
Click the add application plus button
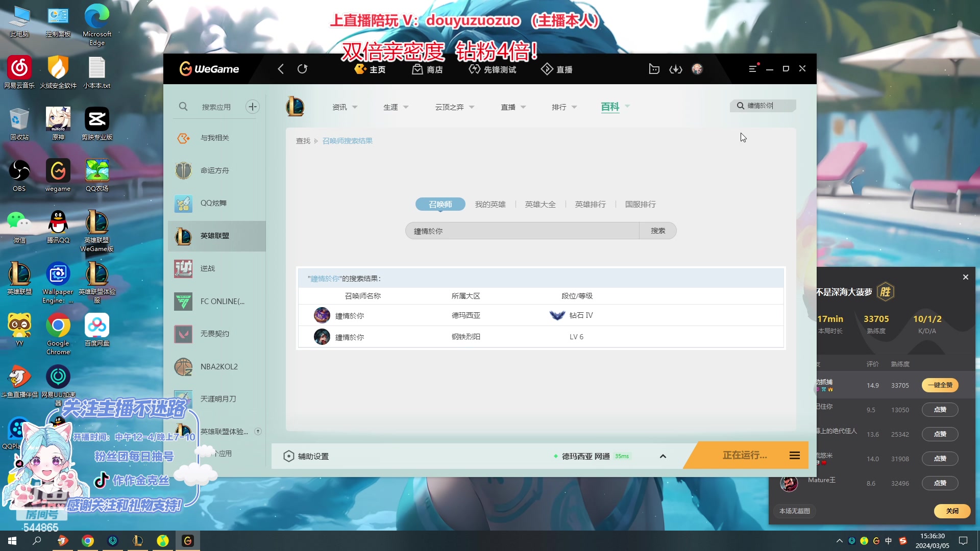coord(253,107)
